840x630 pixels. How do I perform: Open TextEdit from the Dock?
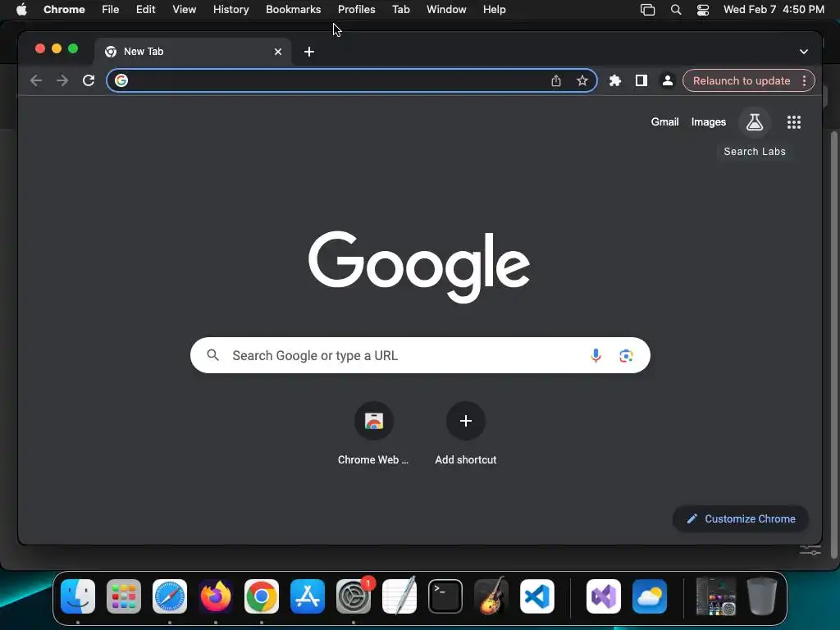tap(399, 596)
